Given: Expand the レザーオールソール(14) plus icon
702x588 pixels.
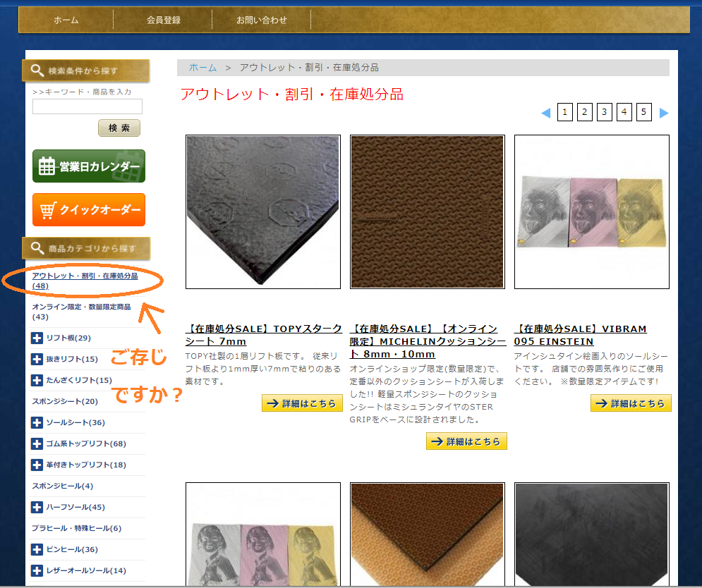Looking at the screenshot, I should (x=37, y=570).
